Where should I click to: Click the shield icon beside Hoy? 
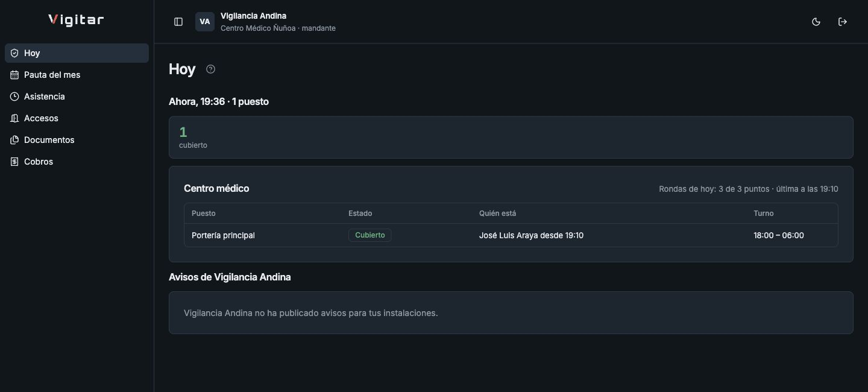coord(14,53)
